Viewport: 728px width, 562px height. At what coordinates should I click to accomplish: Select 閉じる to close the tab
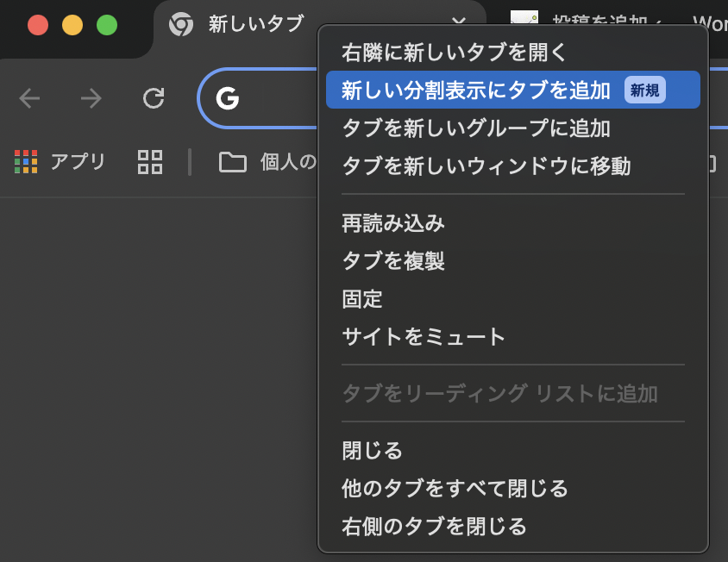(373, 450)
